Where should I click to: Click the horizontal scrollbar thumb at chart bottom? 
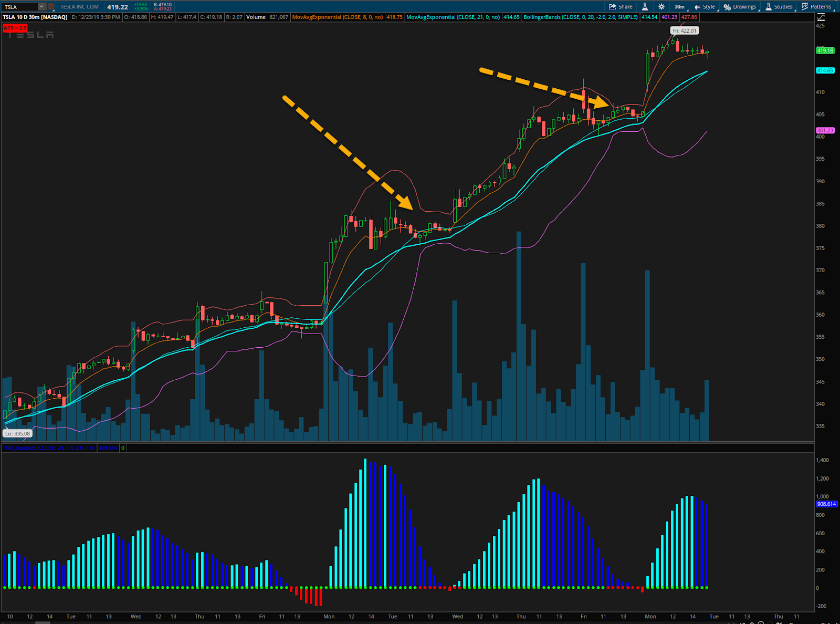pyautogui.click(x=43, y=622)
